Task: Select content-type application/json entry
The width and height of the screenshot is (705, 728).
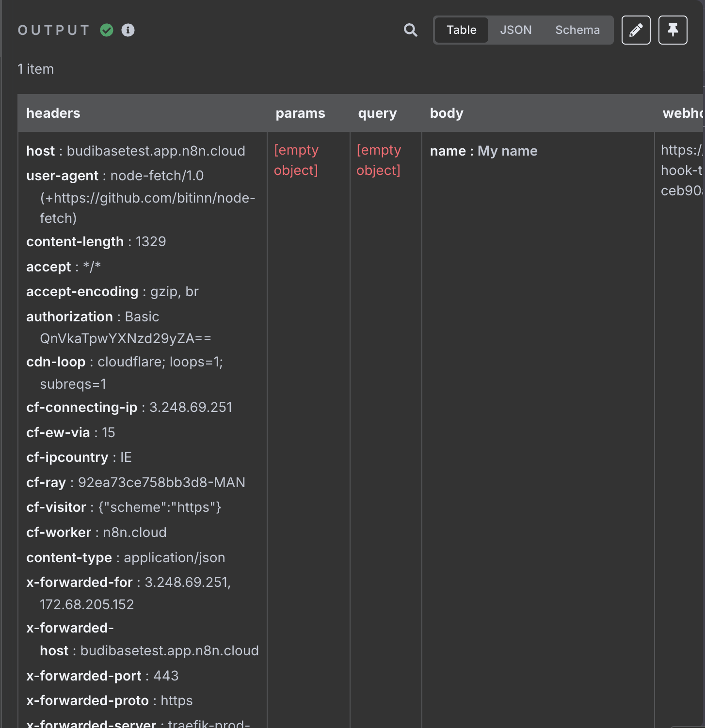Action: (x=126, y=557)
